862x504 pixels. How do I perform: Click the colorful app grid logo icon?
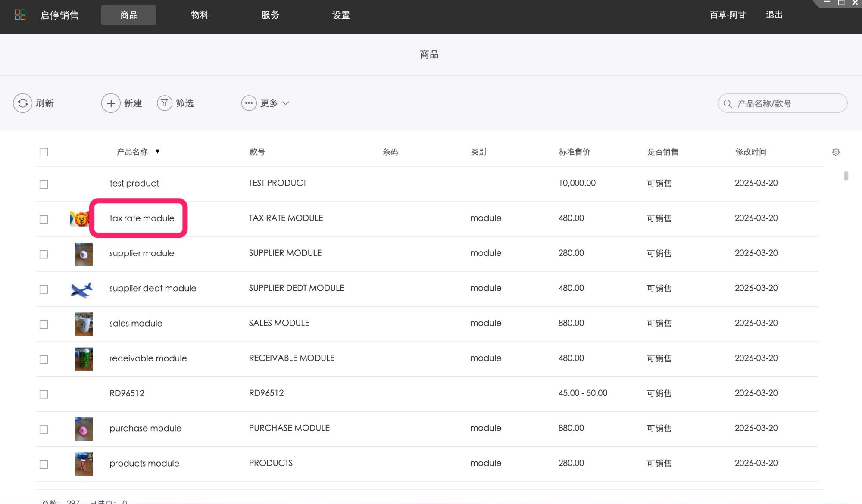20,15
